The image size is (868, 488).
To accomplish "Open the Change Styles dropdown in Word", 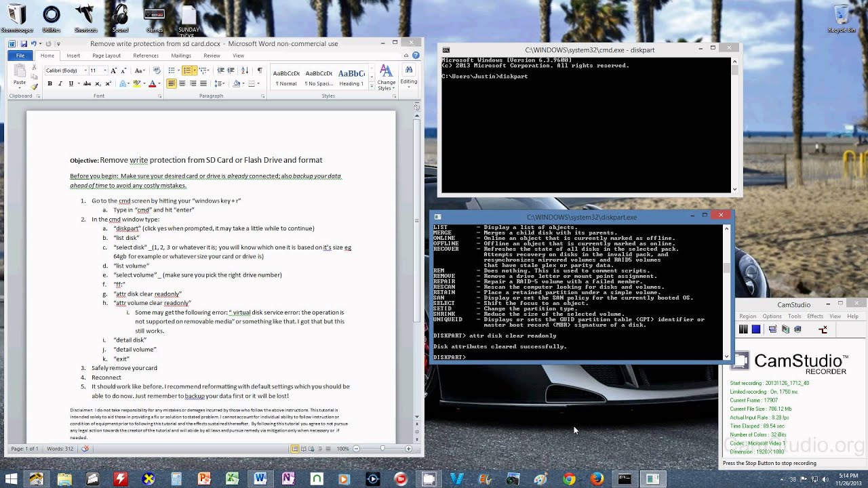I will (386, 78).
